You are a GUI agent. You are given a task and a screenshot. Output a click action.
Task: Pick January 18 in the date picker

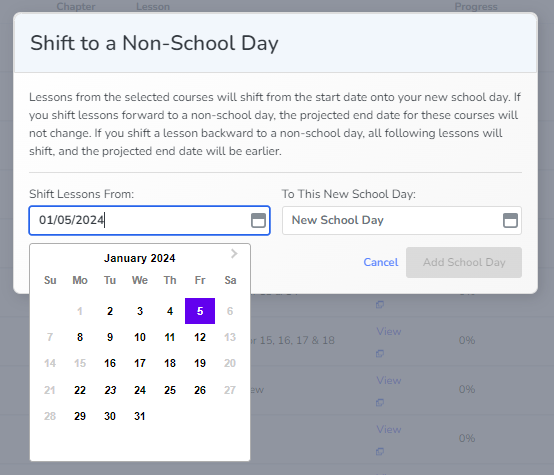click(x=170, y=363)
